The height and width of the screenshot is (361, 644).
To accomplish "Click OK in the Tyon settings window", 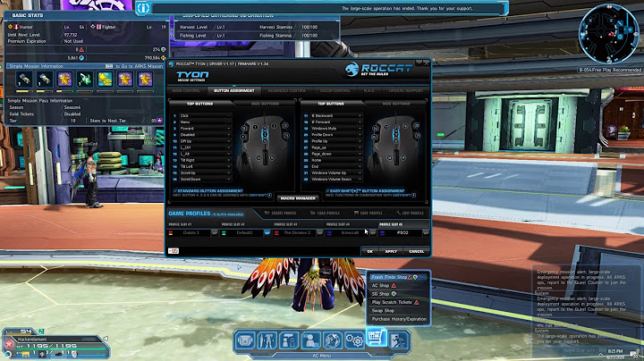I will [x=370, y=251].
